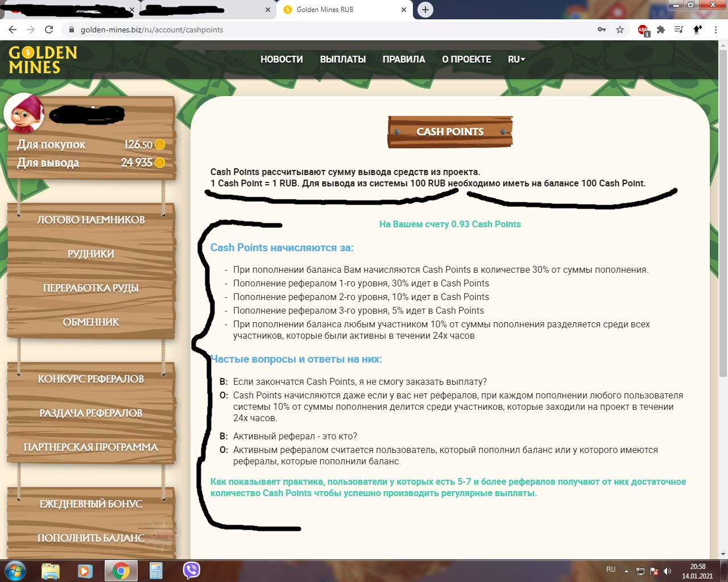Image resolution: width=728 pixels, height=582 pixels.
Task: Click the Chrome taskbar icon
Action: click(x=121, y=571)
